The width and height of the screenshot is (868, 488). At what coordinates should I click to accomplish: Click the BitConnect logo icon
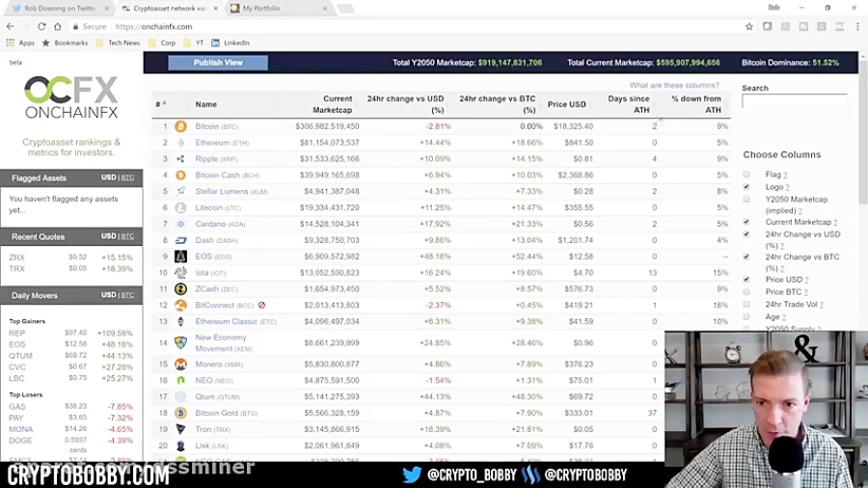click(x=180, y=306)
